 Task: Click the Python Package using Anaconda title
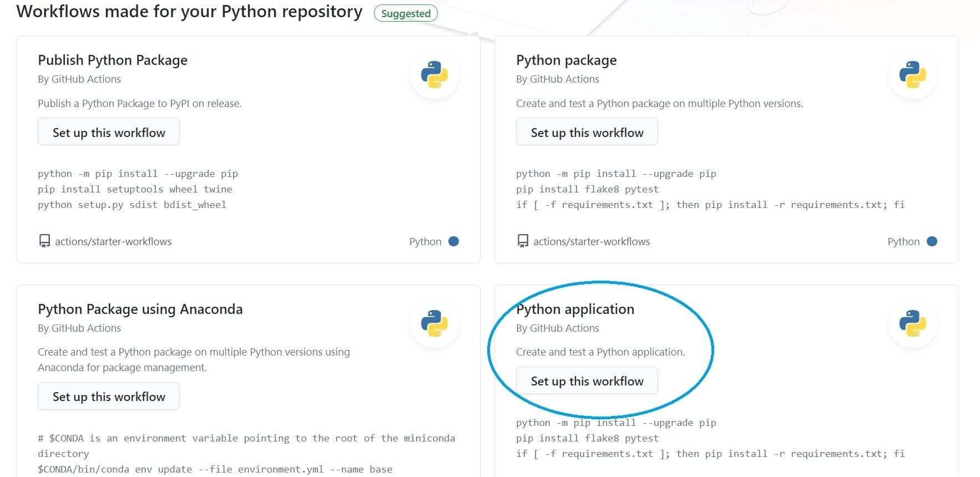point(140,309)
